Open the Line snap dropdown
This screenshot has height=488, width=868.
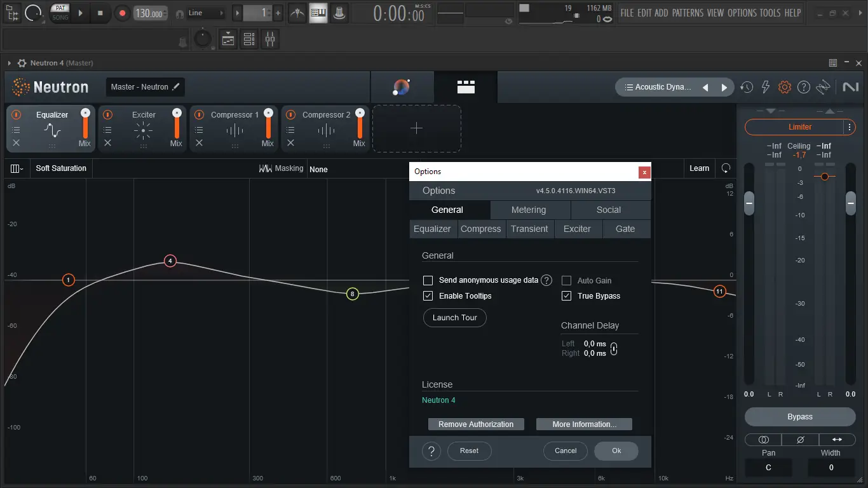point(206,13)
